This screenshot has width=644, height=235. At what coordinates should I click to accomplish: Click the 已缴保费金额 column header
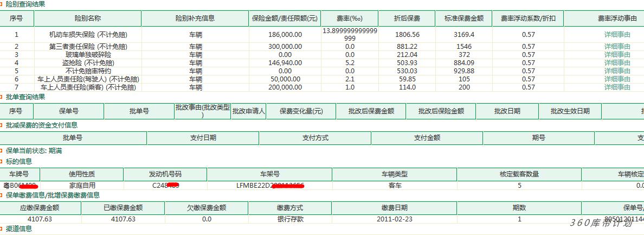click(123, 208)
